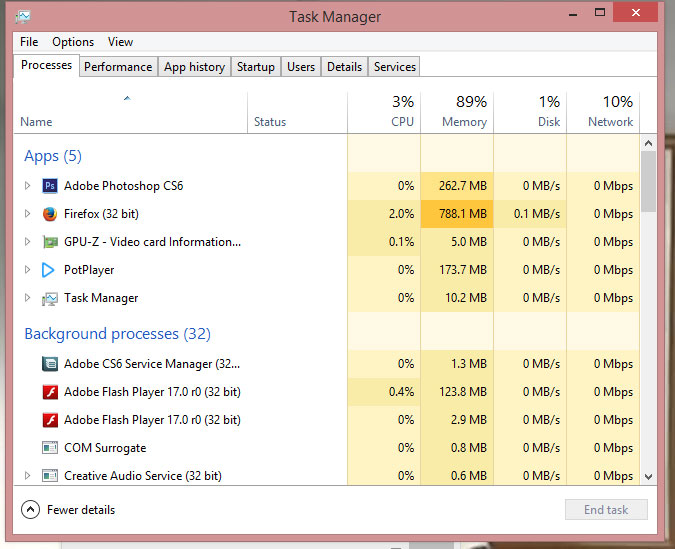Viewport: 675px width, 549px height.
Task: Click the 0.1 MB/s disk cell
Action: coord(530,214)
